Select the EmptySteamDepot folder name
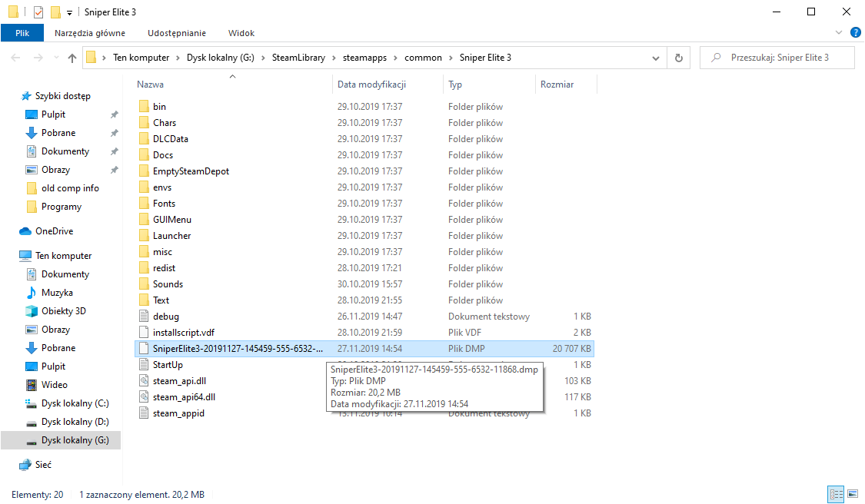 pos(191,171)
